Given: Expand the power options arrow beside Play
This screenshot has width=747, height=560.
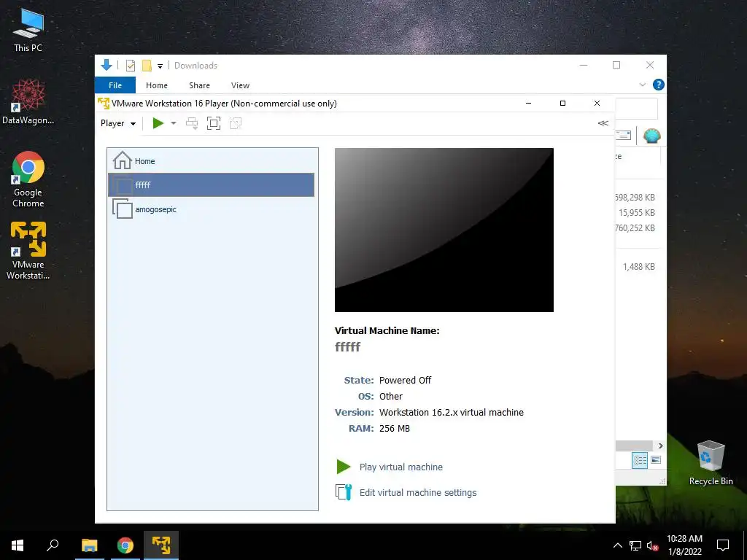Looking at the screenshot, I should [x=174, y=123].
